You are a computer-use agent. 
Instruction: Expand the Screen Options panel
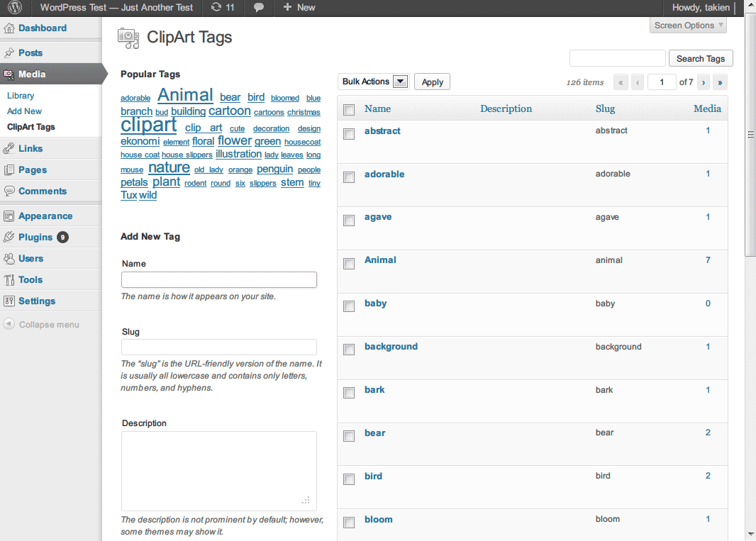[689, 26]
